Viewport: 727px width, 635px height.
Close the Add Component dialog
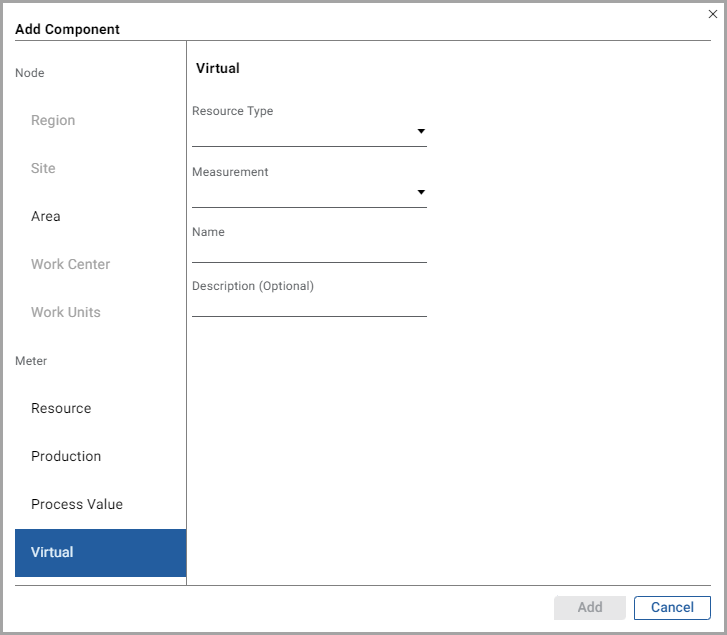click(712, 14)
